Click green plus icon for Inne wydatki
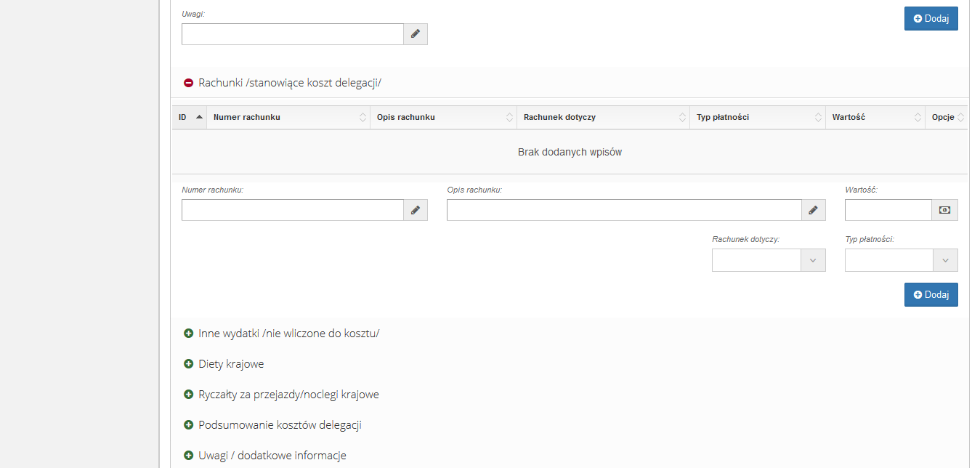 point(189,334)
